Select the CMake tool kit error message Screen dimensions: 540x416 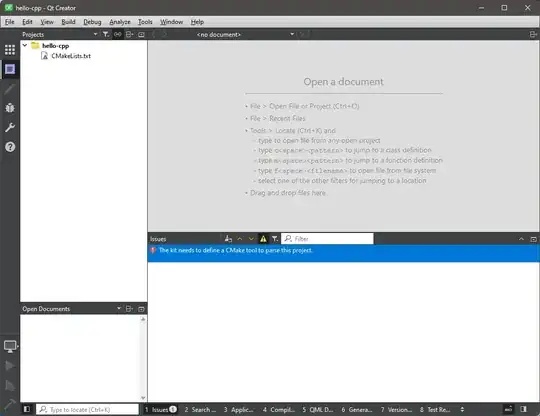343,253
